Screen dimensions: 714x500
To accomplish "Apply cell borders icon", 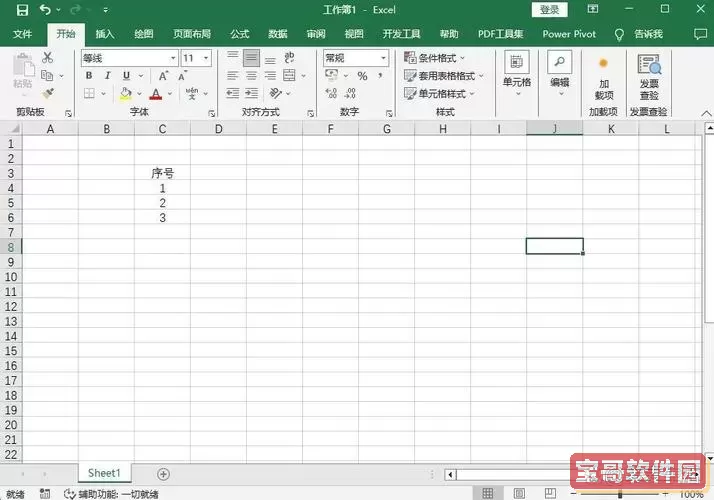I will click(89, 93).
